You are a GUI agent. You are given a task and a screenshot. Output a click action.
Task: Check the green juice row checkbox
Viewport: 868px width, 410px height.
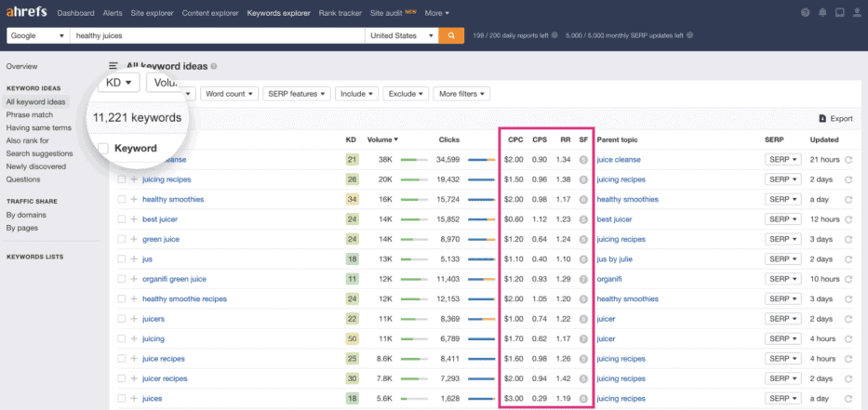pos(121,239)
